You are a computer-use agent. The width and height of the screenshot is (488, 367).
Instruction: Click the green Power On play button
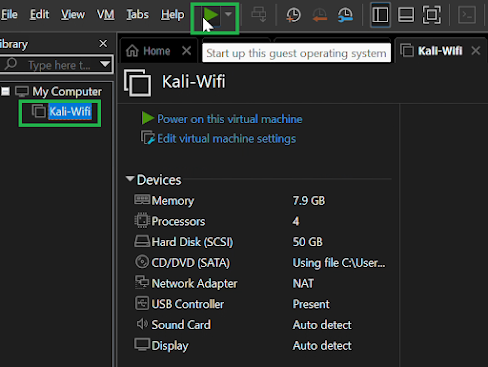pos(211,15)
